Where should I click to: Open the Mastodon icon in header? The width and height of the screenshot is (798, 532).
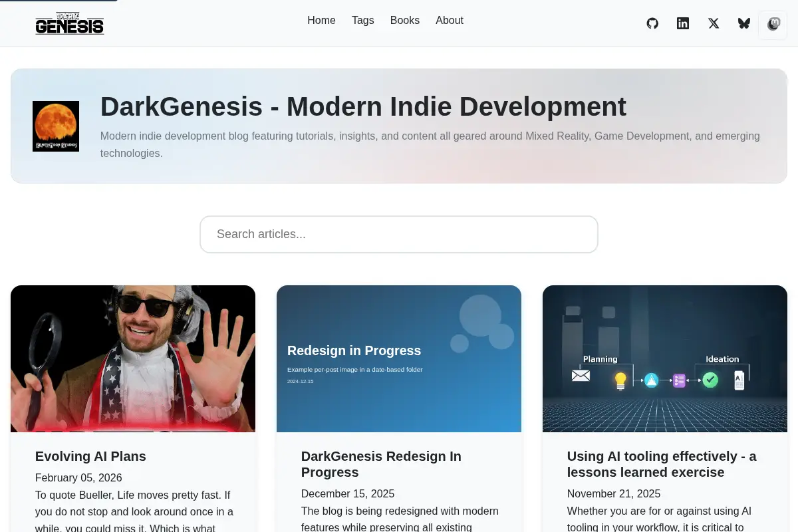[x=773, y=25]
